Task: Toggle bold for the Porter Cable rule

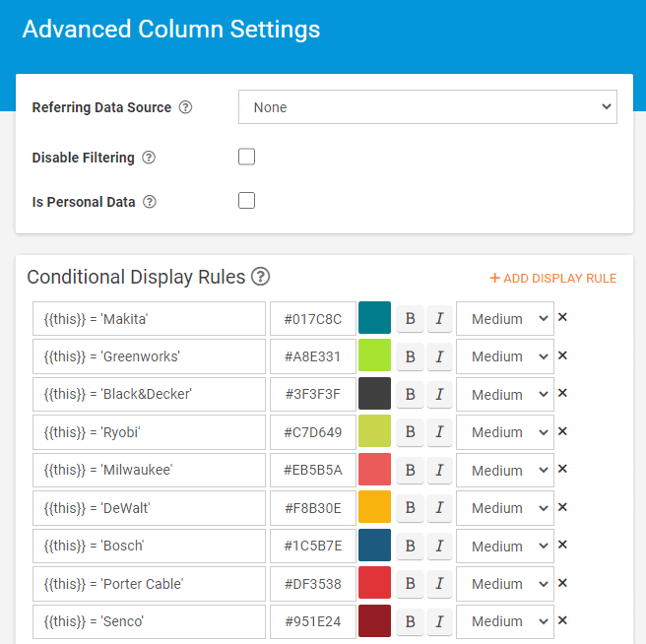Action: click(x=410, y=584)
